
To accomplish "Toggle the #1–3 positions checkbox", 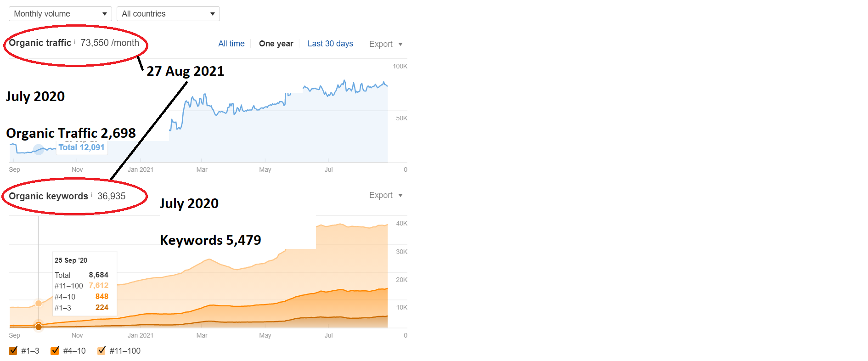I will pyautogui.click(x=13, y=351).
